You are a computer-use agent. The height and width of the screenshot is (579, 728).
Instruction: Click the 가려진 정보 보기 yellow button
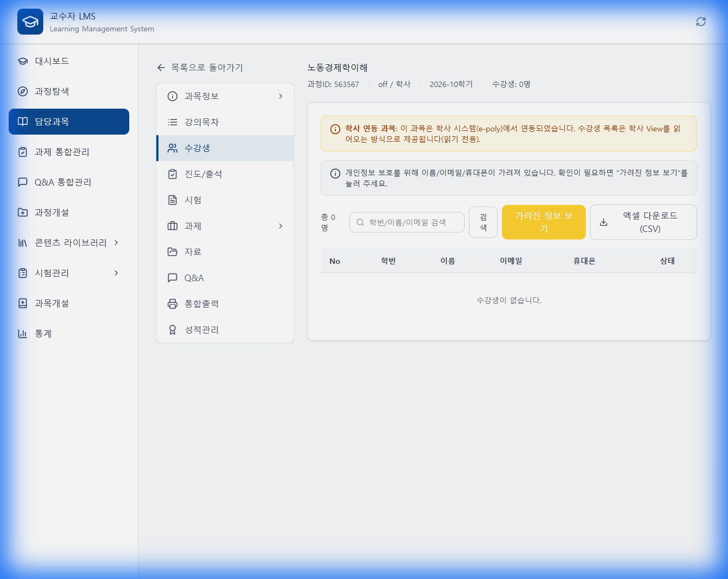pos(543,222)
